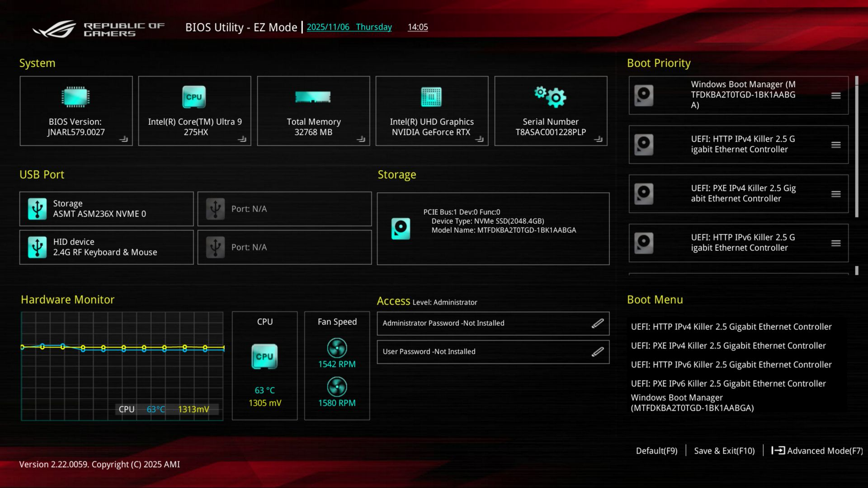Edit Administrator Password via pencil icon
This screenshot has height=488, width=868.
(x=597, y=323)
